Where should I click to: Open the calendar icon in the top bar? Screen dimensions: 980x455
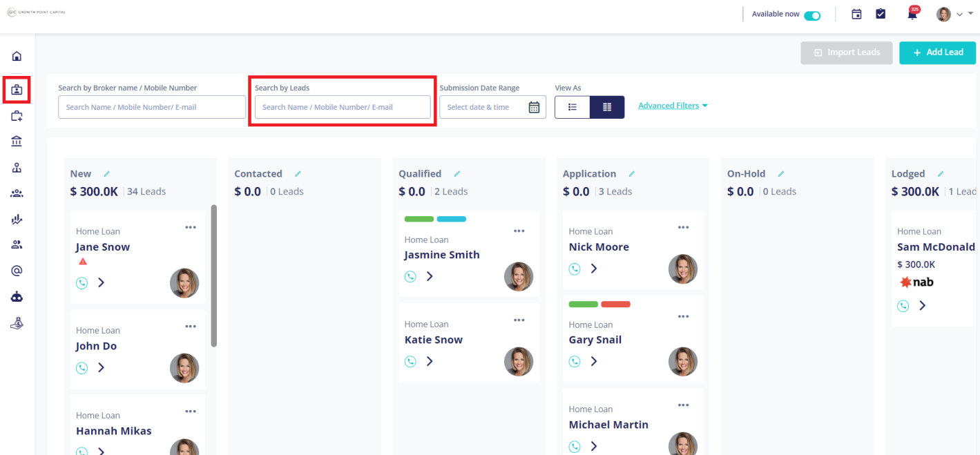(856, 14)
